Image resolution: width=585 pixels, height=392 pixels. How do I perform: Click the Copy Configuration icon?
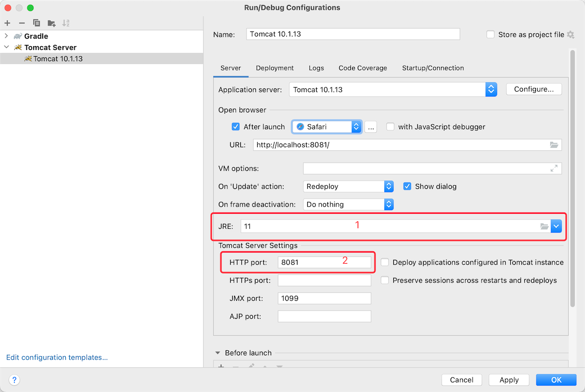37,23
